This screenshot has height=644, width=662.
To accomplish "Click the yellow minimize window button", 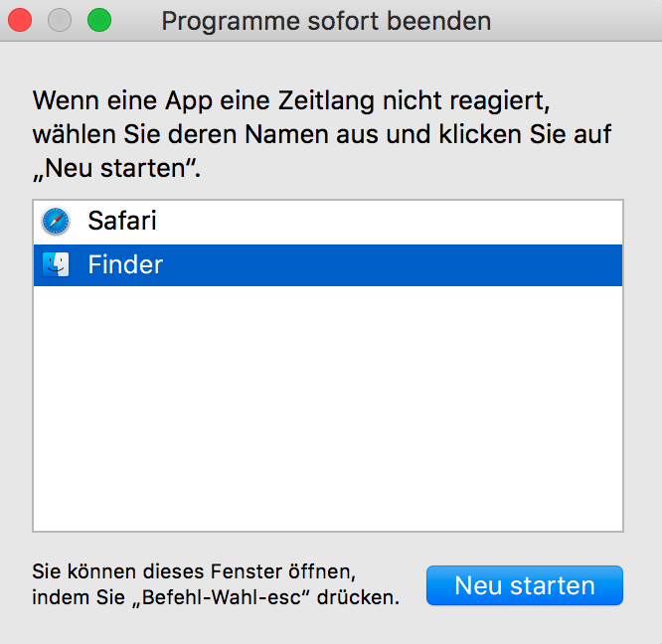I will tap(60, 20).
